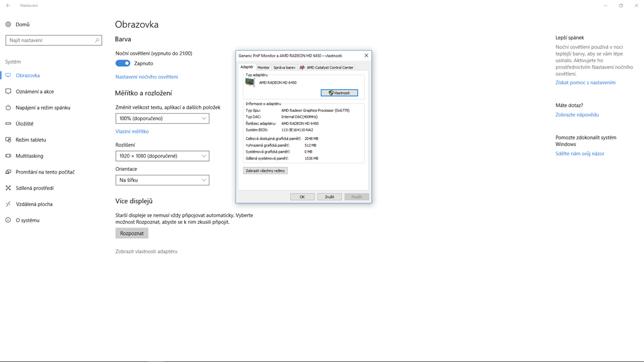Screen dimensions: 644x362
Task: Click the Měřítko a rozložení heading
Action: 143,93
